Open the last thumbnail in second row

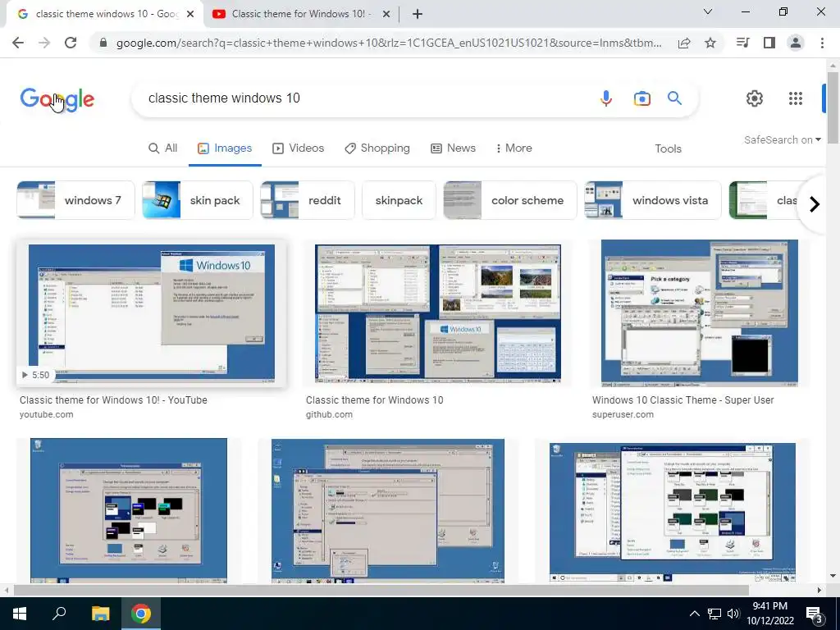click(x=673, y=510)
